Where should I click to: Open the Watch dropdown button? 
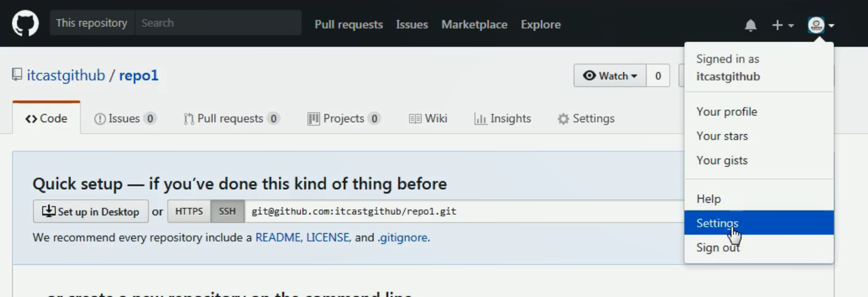point(610,76)
